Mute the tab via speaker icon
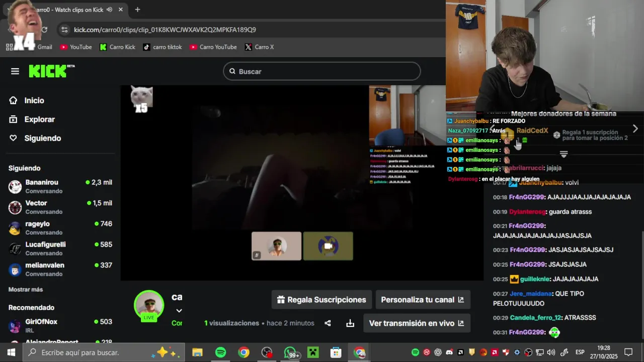This screenshot has width=644, height=362. [109, 10]
